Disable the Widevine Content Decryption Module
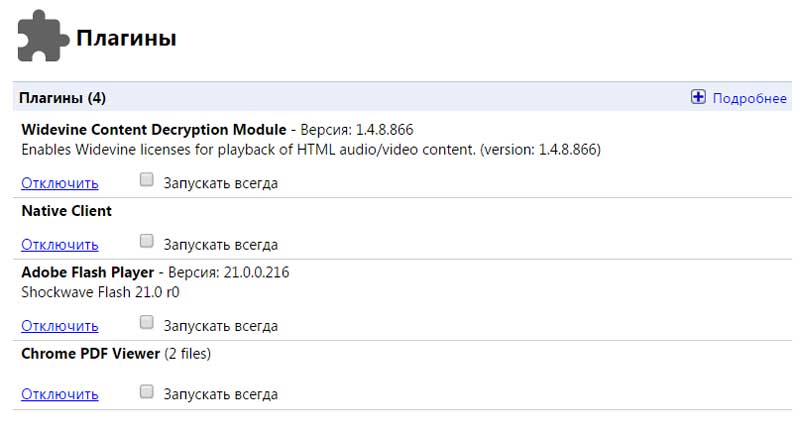This screenshot has width=800, height=431. [x=60, y=183]
